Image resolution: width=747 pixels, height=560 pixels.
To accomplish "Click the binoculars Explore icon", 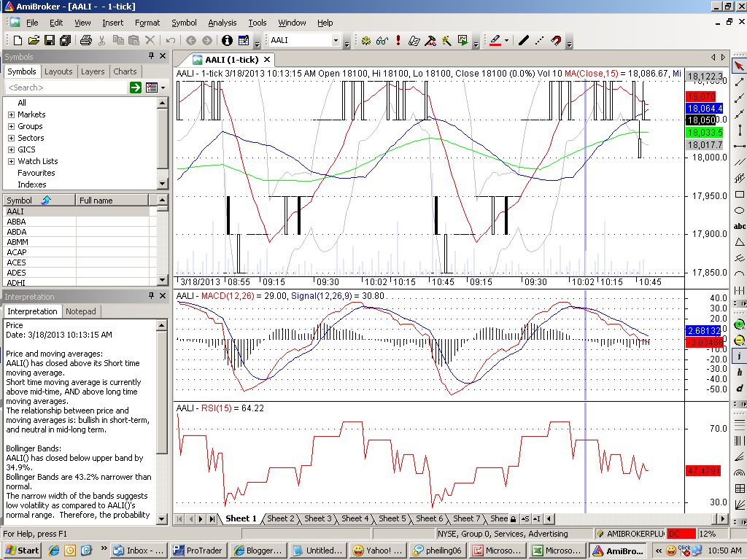I will click(382, 41).
